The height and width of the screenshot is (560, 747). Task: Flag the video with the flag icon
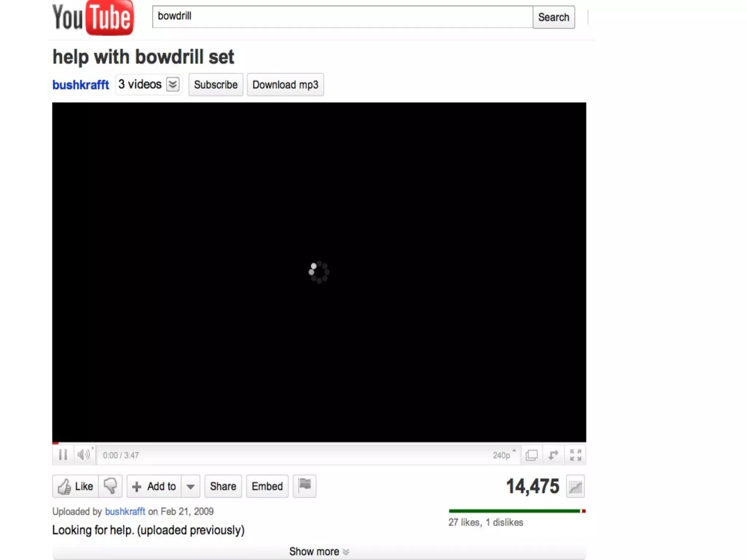pyautogui.click(x=305, y=486)
